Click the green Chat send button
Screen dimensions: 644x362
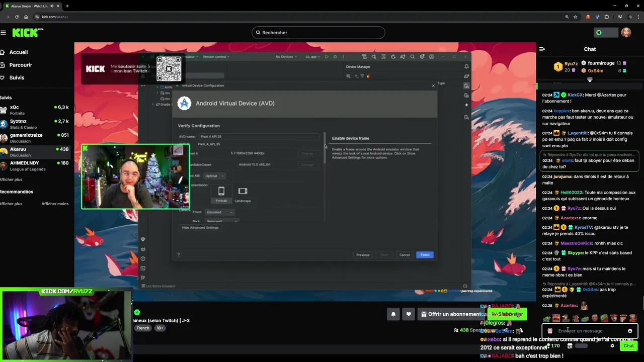[x=628, y=346]
